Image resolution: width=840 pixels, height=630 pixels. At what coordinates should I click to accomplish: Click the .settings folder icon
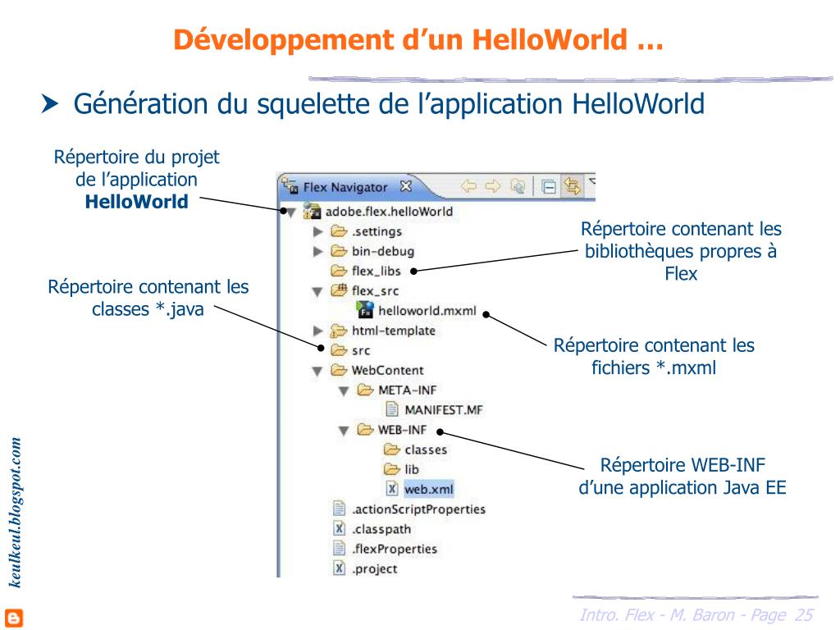(x=339, y=231)
